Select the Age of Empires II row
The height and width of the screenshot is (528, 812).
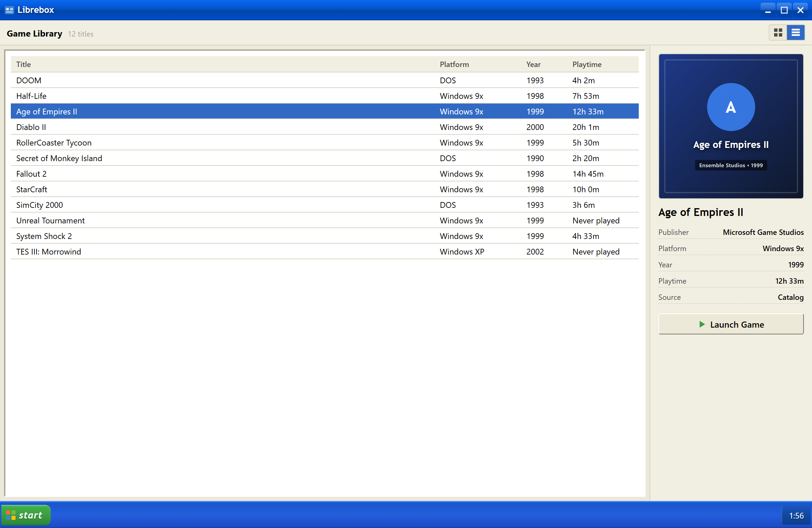pyautogui.click(x=324, y=111)
